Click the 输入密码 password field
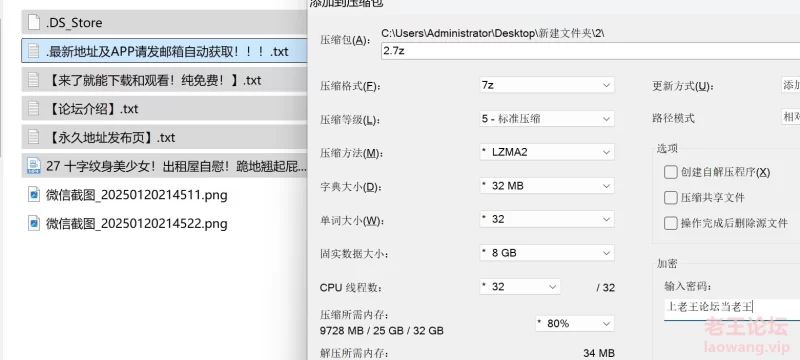800x360 pixels. (732, 307)
